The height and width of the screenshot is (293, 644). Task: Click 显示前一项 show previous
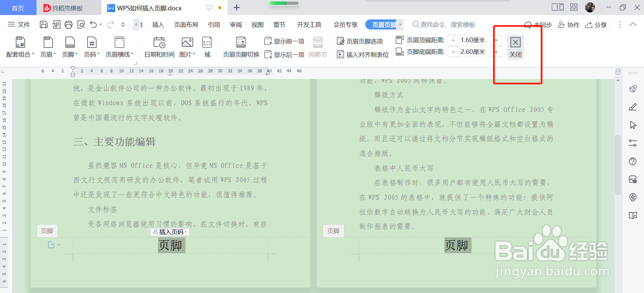[284, 41]
